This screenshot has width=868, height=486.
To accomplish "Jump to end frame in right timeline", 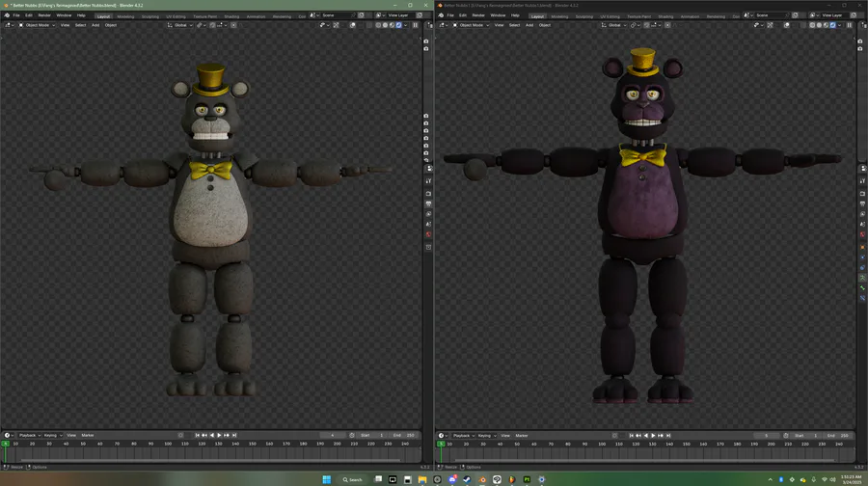I will click(668, 435).
